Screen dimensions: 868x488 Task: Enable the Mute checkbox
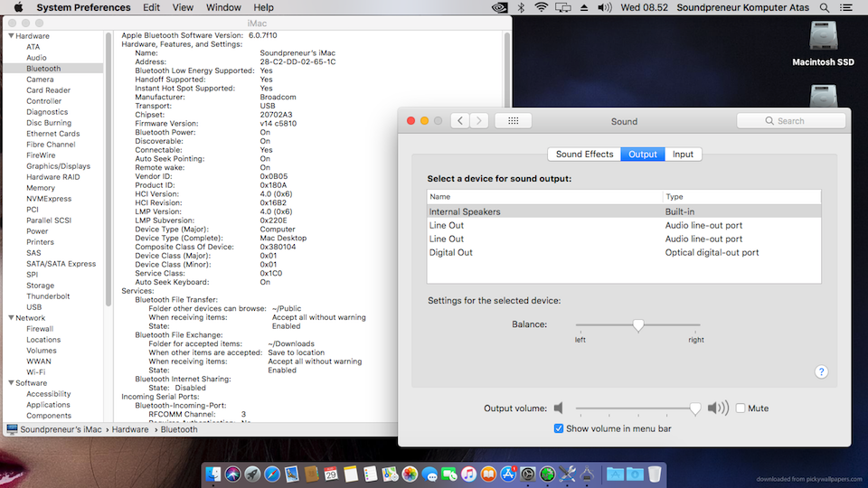click(x=741, y=408)
